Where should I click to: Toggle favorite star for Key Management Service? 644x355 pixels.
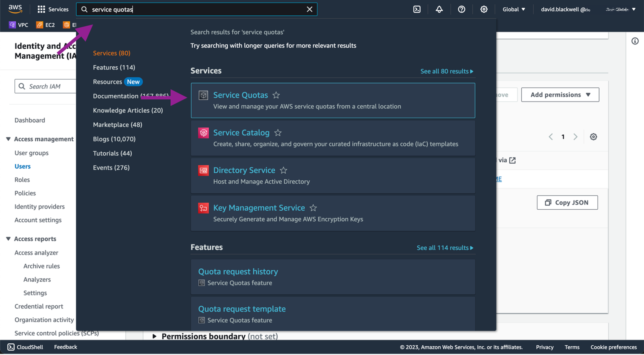[313, 208]
